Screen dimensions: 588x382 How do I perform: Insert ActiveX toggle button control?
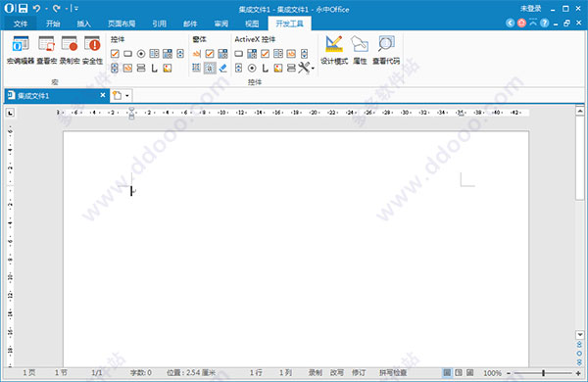click(291, 69)
